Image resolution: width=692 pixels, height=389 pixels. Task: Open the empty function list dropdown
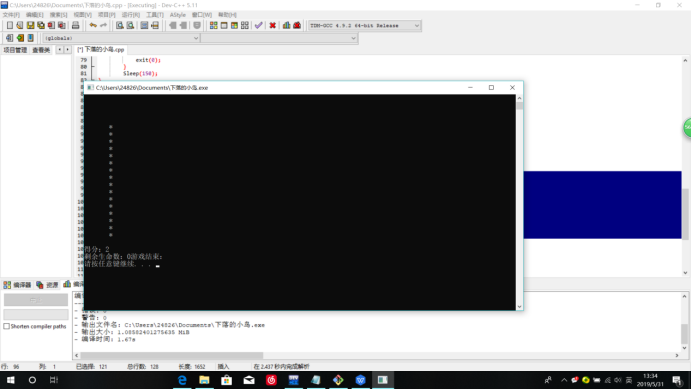coord(279,38)
